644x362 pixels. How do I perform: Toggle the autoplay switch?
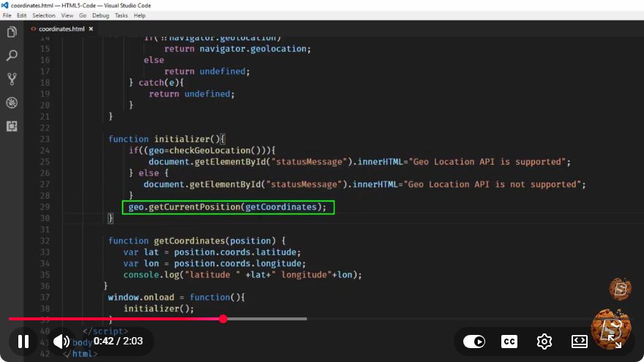[x=474, y=342]
